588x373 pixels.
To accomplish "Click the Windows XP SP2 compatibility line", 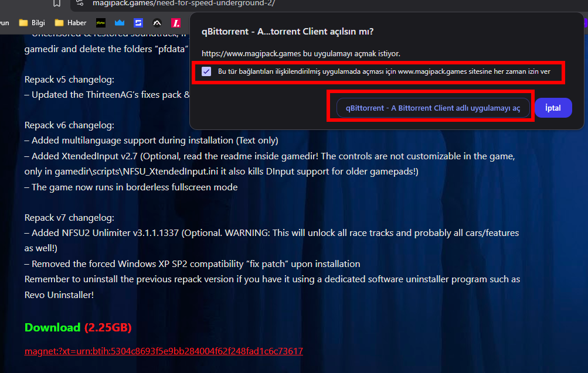I will 192,264.
